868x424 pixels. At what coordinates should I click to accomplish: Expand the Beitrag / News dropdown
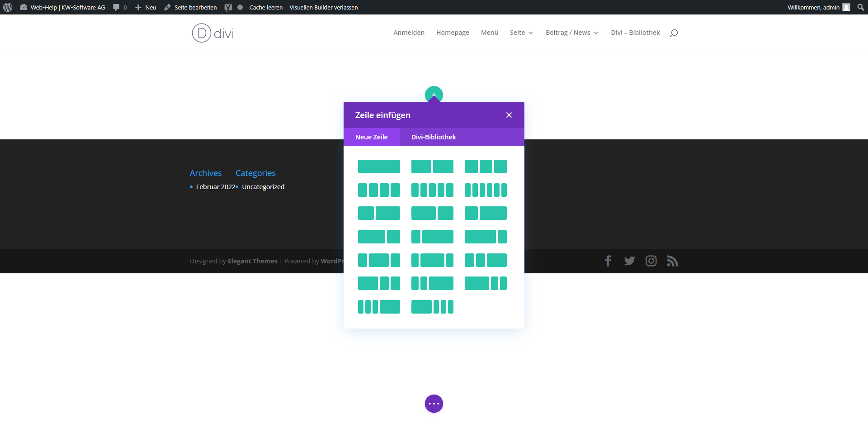point(572,33)
